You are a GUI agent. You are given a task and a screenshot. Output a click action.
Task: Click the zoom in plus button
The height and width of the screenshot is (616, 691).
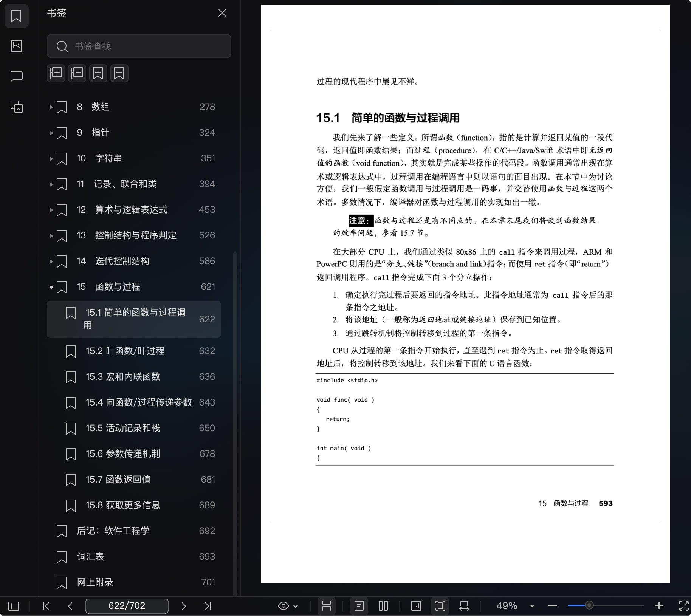(659, 606)
